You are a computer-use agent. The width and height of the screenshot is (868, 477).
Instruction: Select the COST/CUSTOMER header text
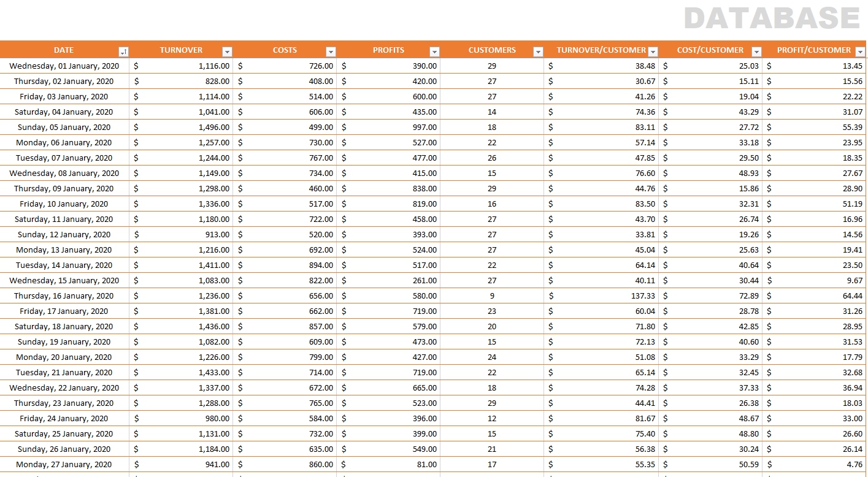coord(710,50)
